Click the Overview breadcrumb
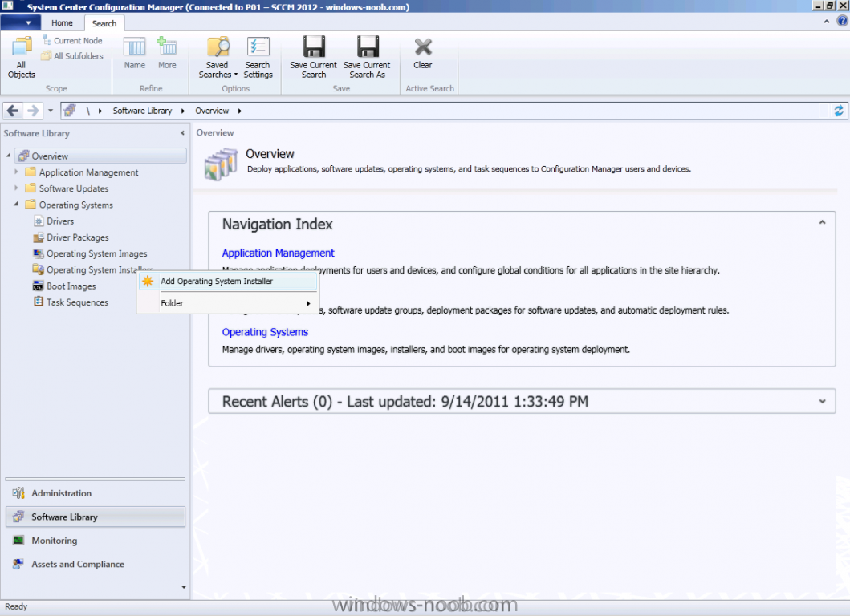 click(212, 111)
